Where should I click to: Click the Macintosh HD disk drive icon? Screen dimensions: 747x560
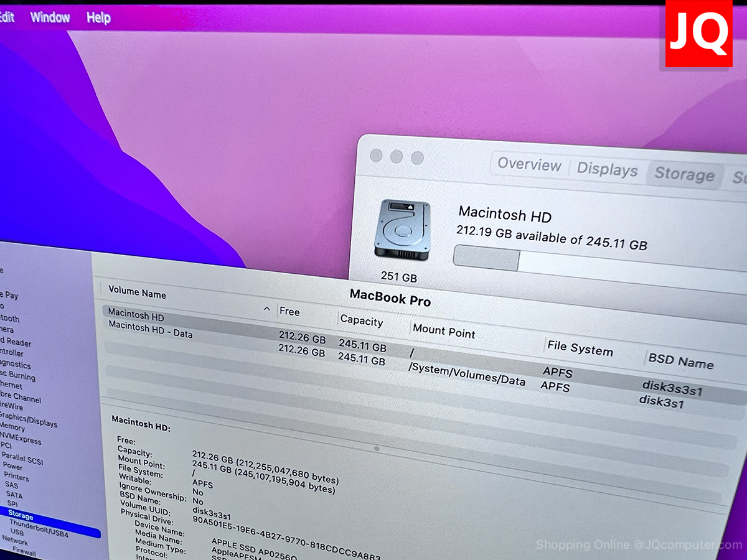coord(402,229)
